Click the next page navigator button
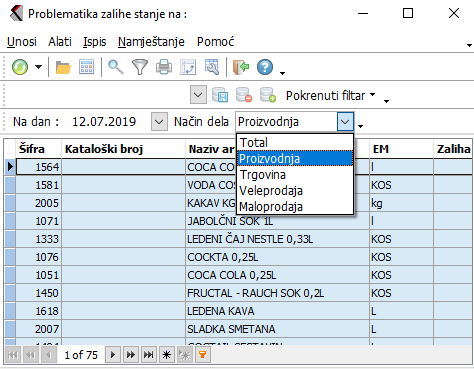 coord(131,355)
